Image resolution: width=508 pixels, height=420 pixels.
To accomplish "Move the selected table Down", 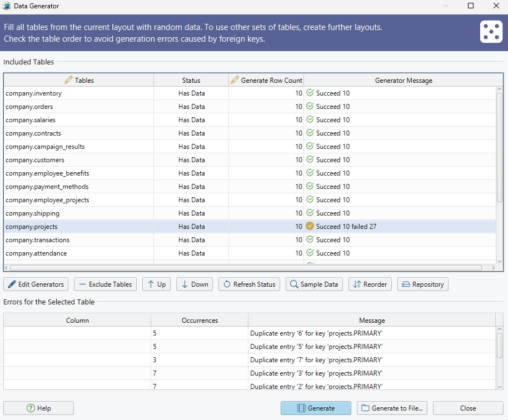I will click(195, 284).
